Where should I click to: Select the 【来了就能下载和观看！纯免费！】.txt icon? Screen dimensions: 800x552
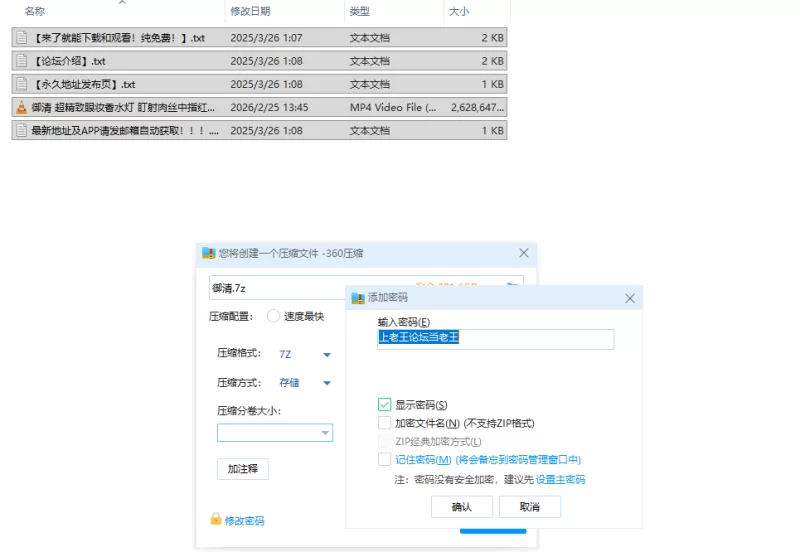pos(21,38)
